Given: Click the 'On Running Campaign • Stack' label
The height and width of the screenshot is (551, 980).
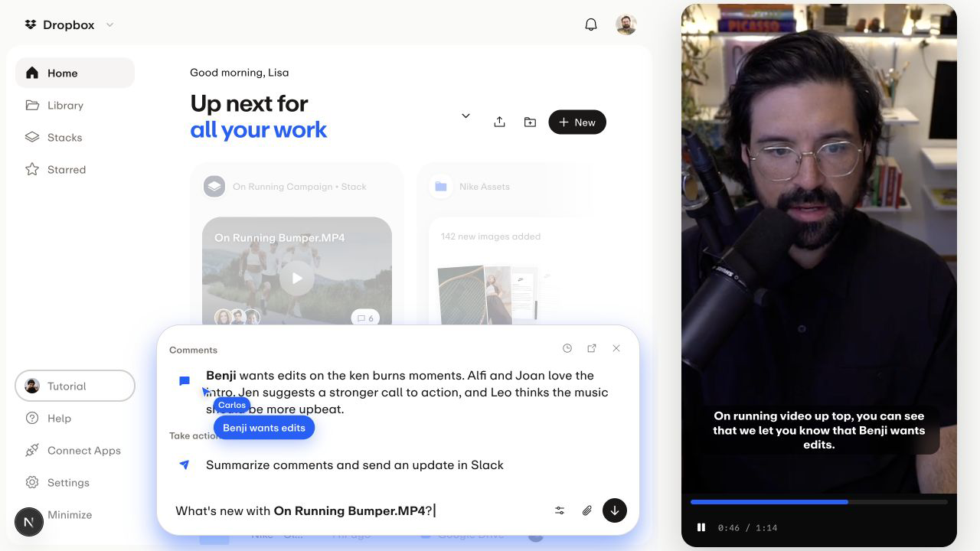Looking at the screenshot, I should tap(299, 186).
